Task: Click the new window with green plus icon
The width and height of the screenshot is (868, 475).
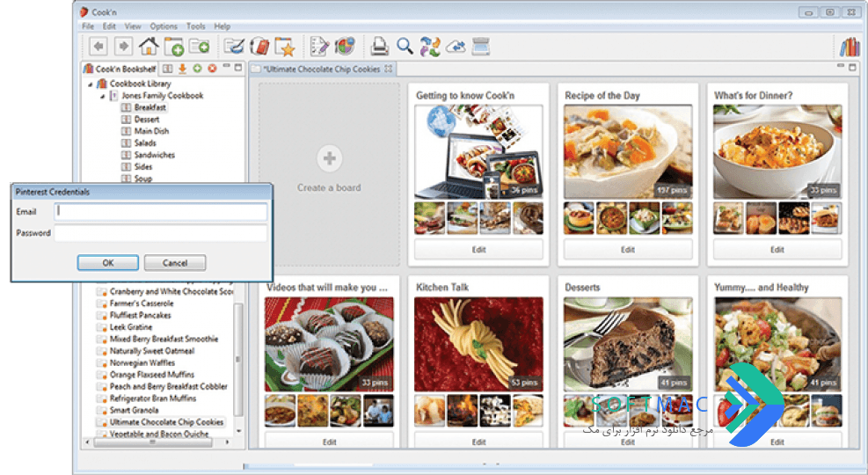Action: click(x=174, y=47)
